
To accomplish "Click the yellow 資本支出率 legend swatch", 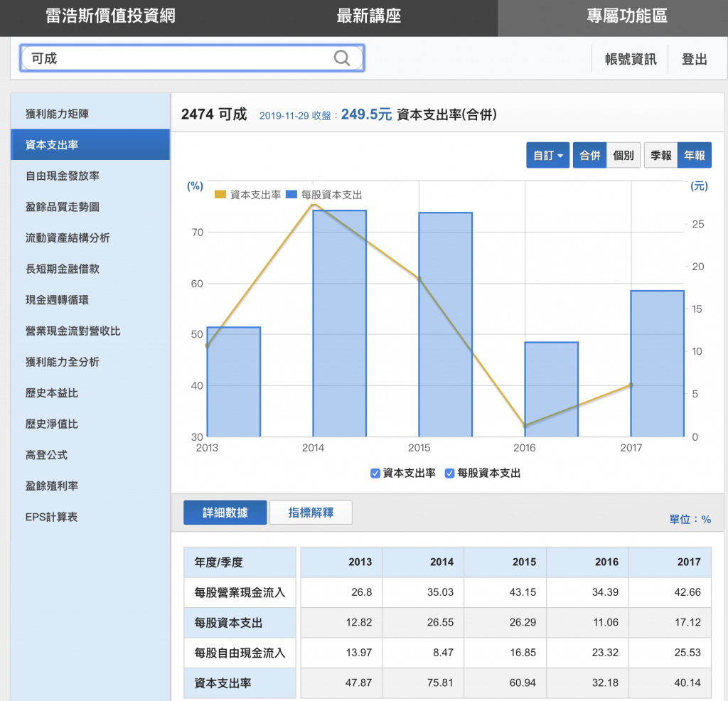I will 220,195.
